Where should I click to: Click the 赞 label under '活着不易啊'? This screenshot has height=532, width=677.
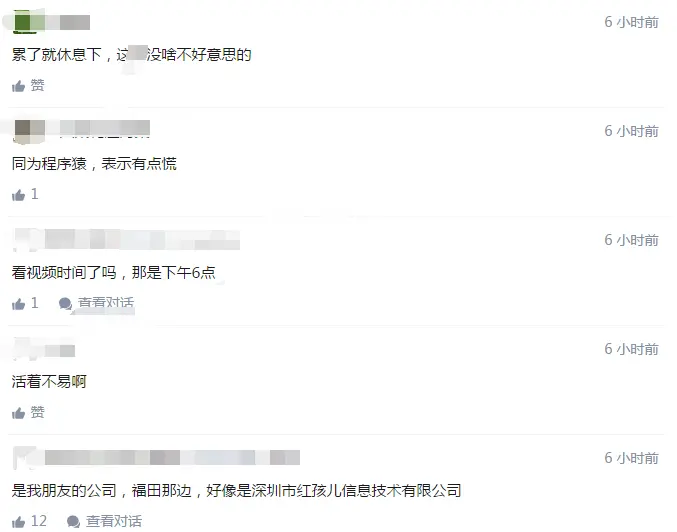pos(37,412)
